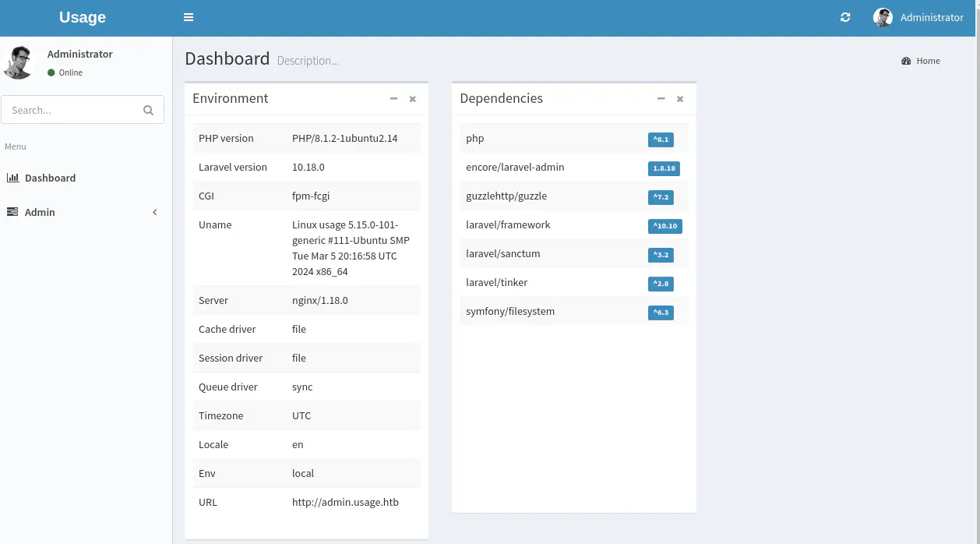This screenshot has width=980, height=544.
Task: Click the laravel/framework ^10.10 version badge
Action: click(664, 226)
